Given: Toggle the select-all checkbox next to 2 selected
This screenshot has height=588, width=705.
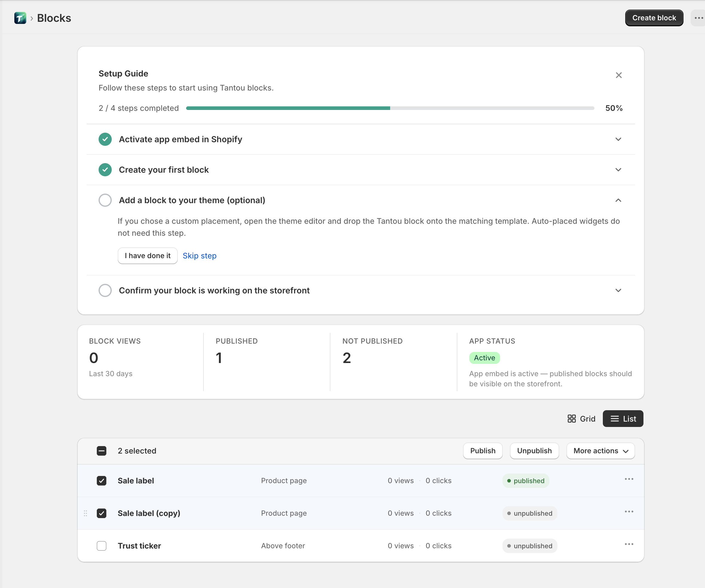Looking at the screenshot, I should [101, 451].
